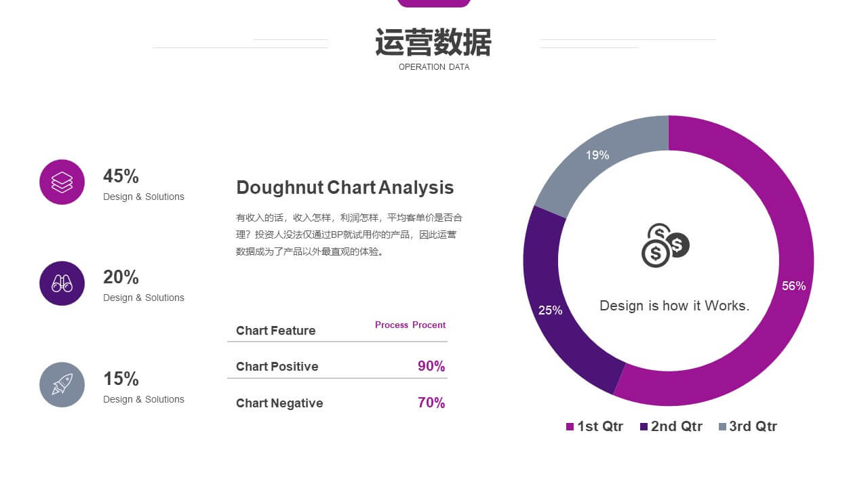Click the Design is how it Works text
The image size is (868, 488).
[675, 306]
